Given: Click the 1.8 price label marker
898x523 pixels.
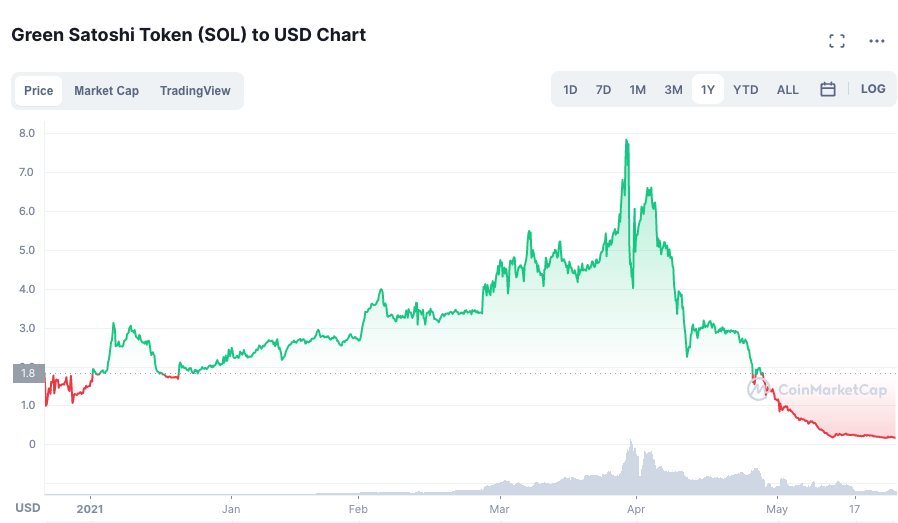Looking at the screenshot, I should pyautogui.click(x=27, y=374).
